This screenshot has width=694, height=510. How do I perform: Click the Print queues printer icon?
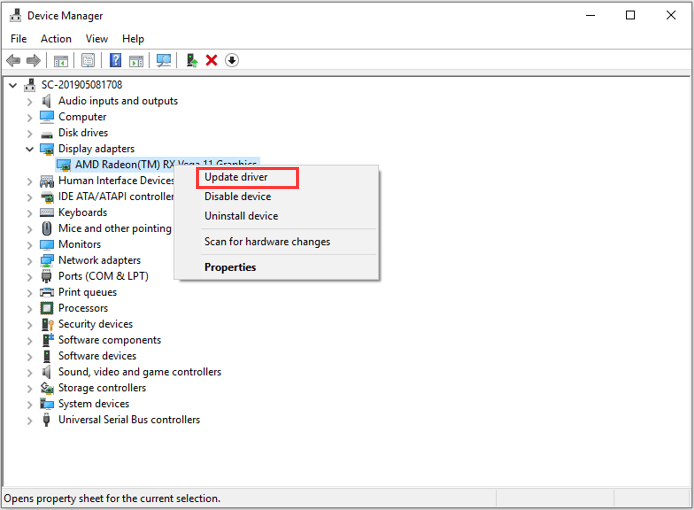47,292
